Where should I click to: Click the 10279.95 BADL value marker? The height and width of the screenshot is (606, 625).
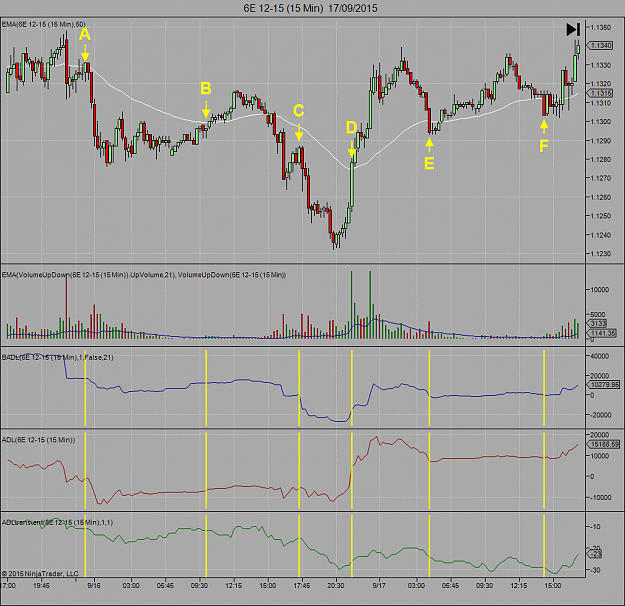[604, 385]
